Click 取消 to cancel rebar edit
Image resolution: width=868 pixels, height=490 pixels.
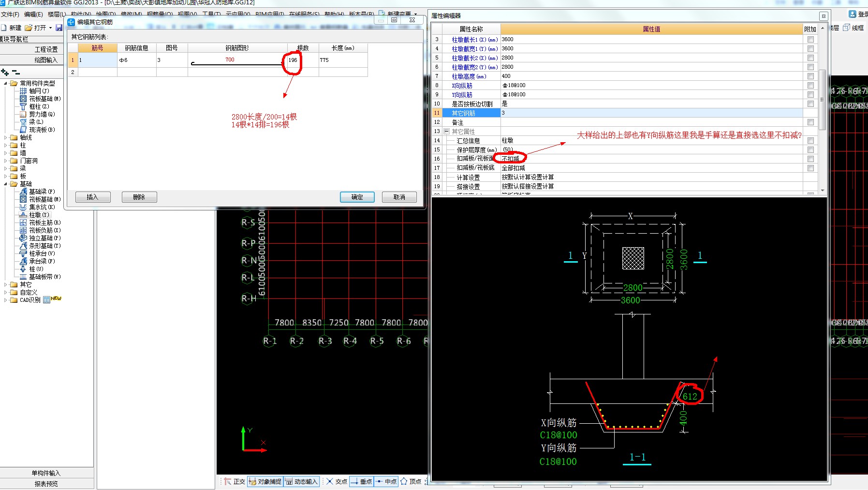tap(399, 197)
